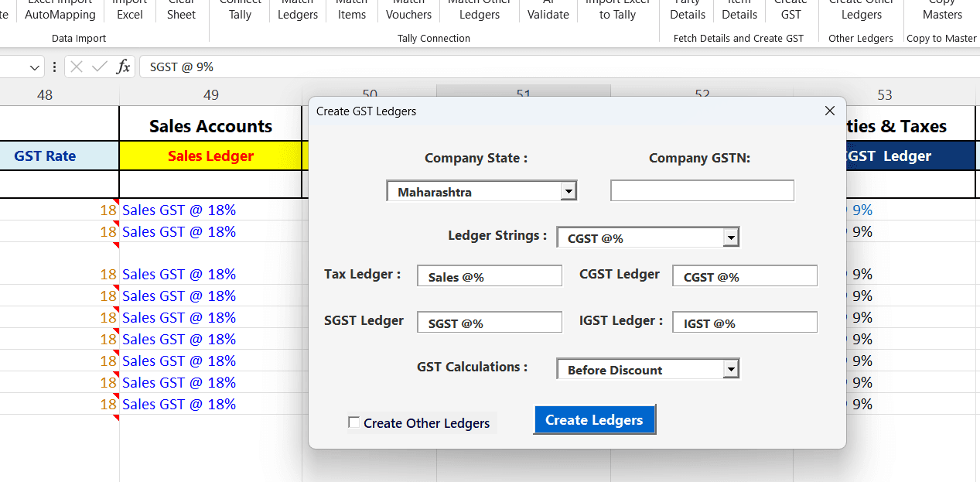Open the Company State dropdown
This screenshot has height=482, width=980.
coord(570,190)
